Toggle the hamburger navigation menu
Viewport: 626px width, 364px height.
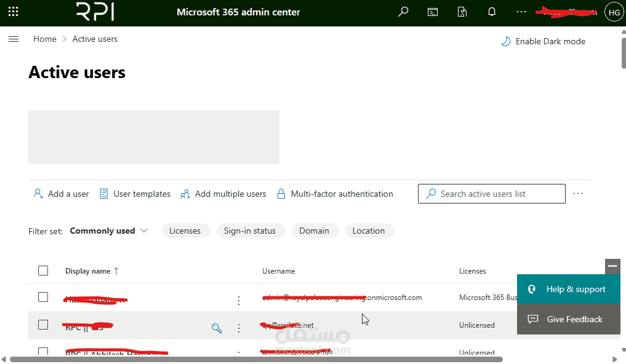(14, 39)
